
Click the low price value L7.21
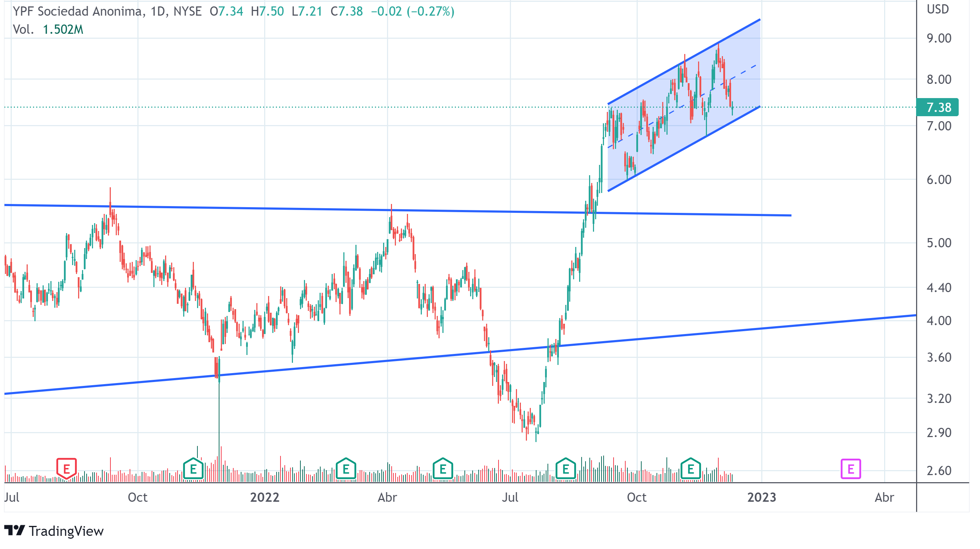point(307,11)
